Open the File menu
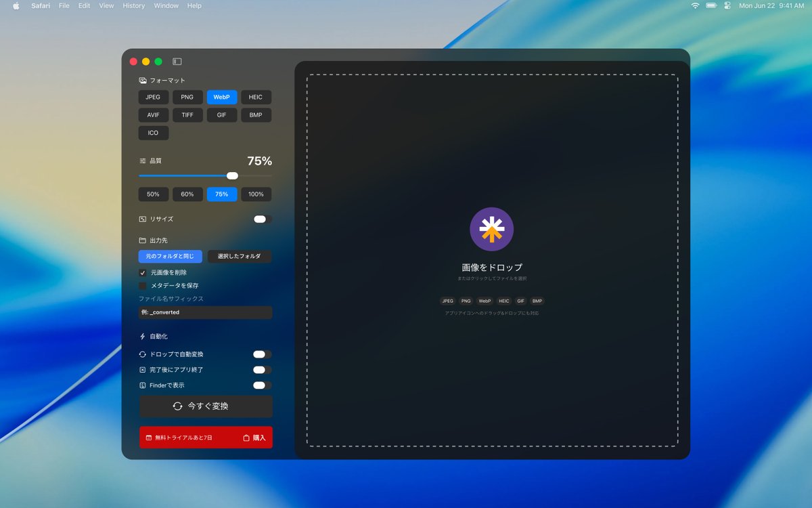Screen dimensions: 812x508 64,5
